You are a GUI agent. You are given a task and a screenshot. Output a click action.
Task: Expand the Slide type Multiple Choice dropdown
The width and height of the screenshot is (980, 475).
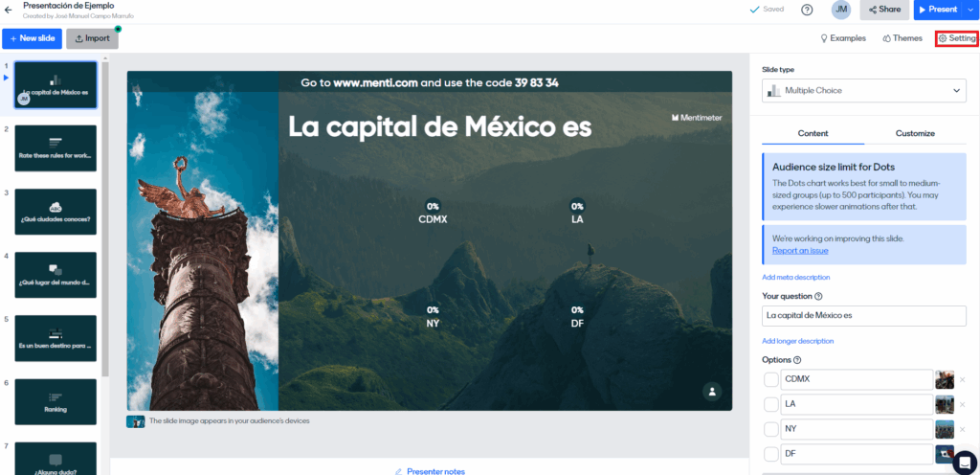pyautogui.click(x=864, y=91)
